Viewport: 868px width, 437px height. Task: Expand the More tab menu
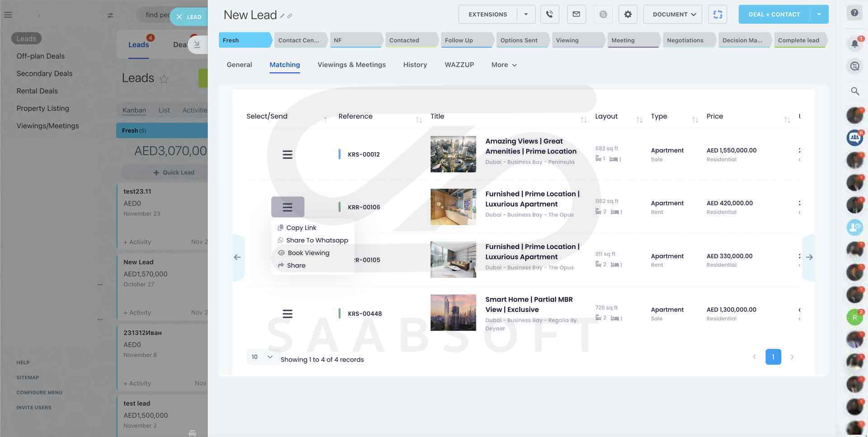coord(504,65)
